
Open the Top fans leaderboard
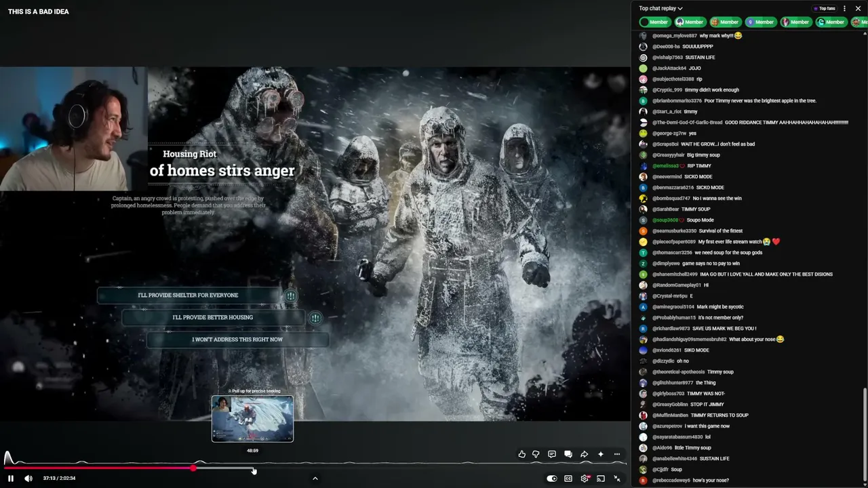coord(824,8)
